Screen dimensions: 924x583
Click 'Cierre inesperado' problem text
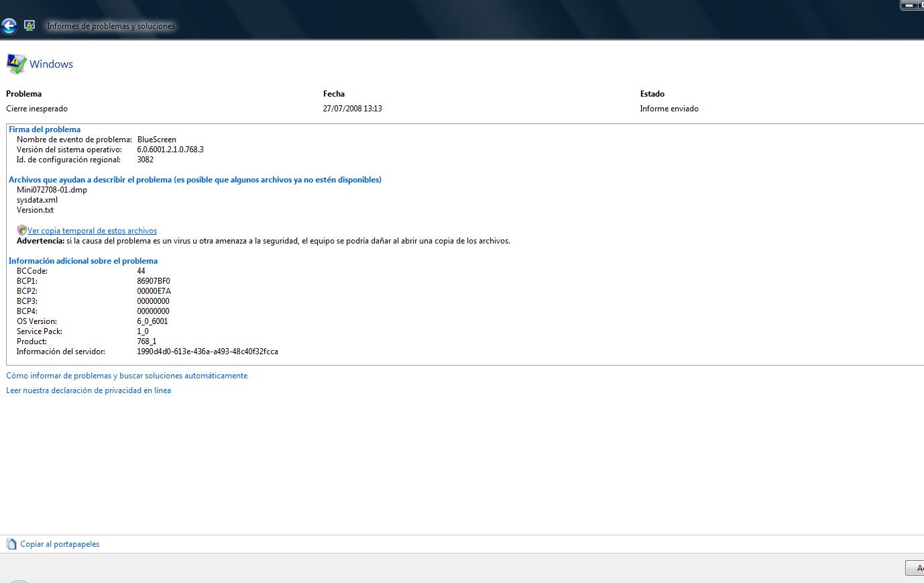click(x=37, y=109)
